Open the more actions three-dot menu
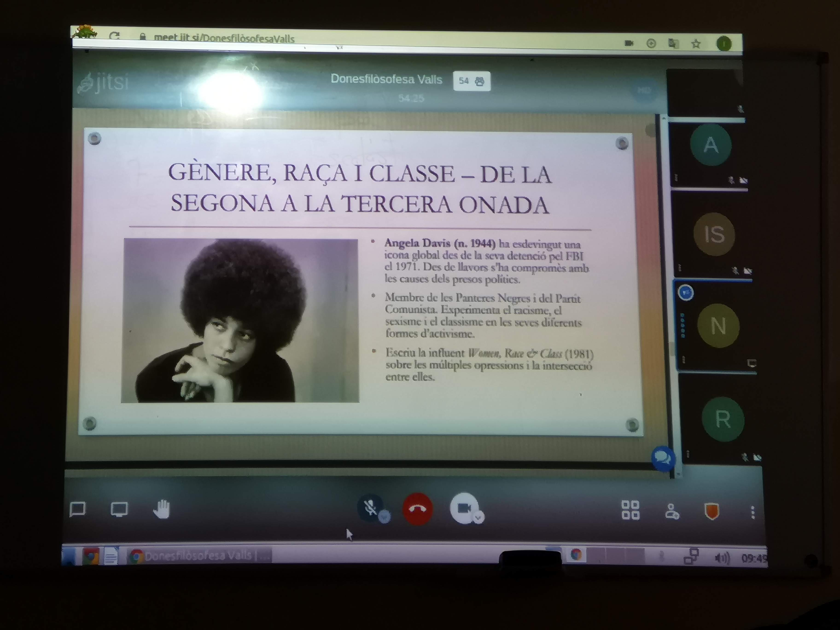The height and width of the screenshot is (630, 840). [752, 513]
